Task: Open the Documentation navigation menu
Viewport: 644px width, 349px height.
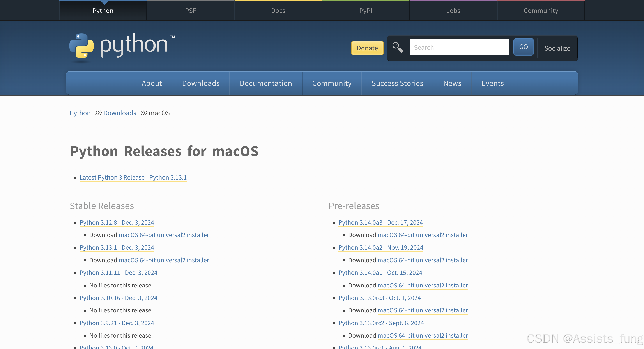Action: pos(266,83)
